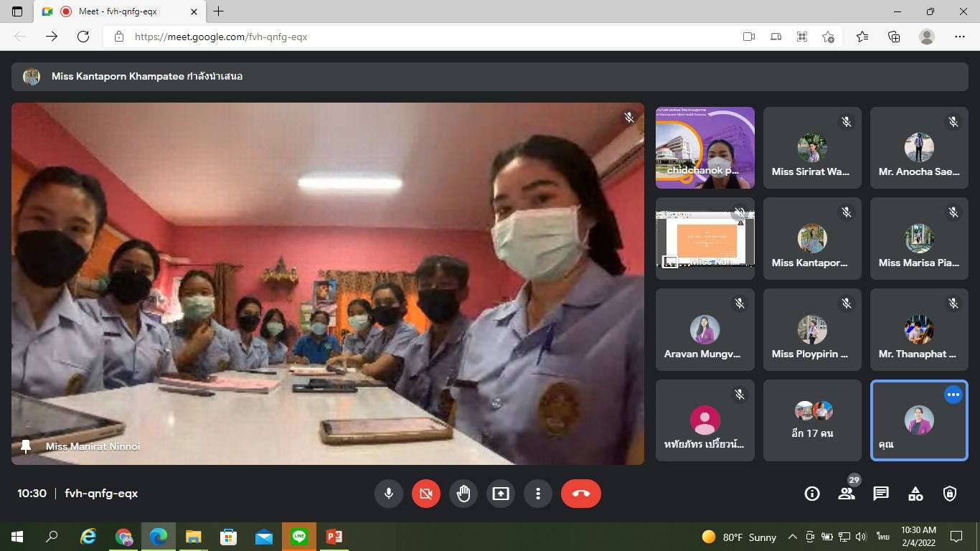980x551 pixels.
Task: Click the address bar with meet.google.com URL
Action: tap(430, 37)
